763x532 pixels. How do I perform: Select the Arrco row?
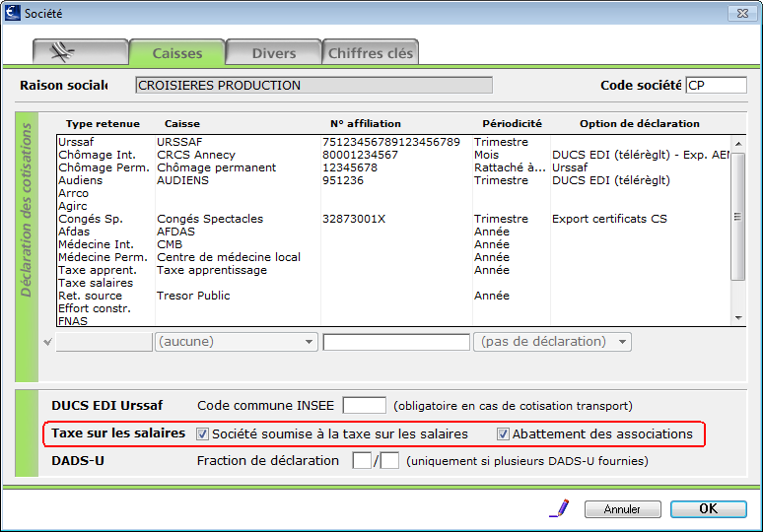click(393, 193)
